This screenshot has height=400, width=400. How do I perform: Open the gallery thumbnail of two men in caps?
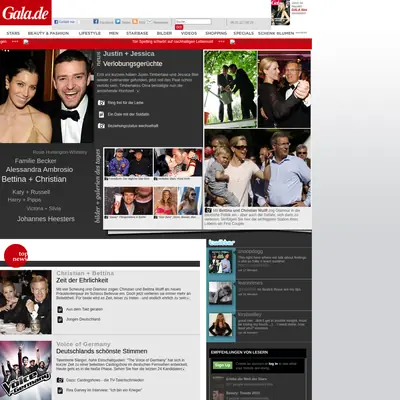tap(129, 162)
